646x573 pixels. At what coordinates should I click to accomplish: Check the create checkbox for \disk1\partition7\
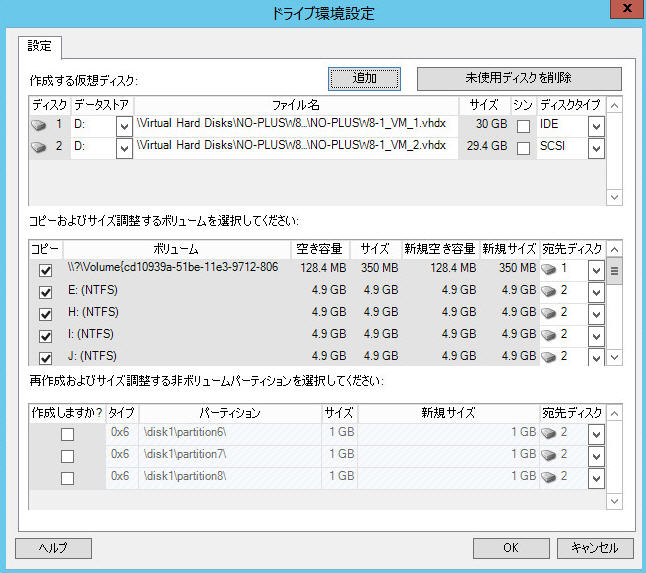67,456
